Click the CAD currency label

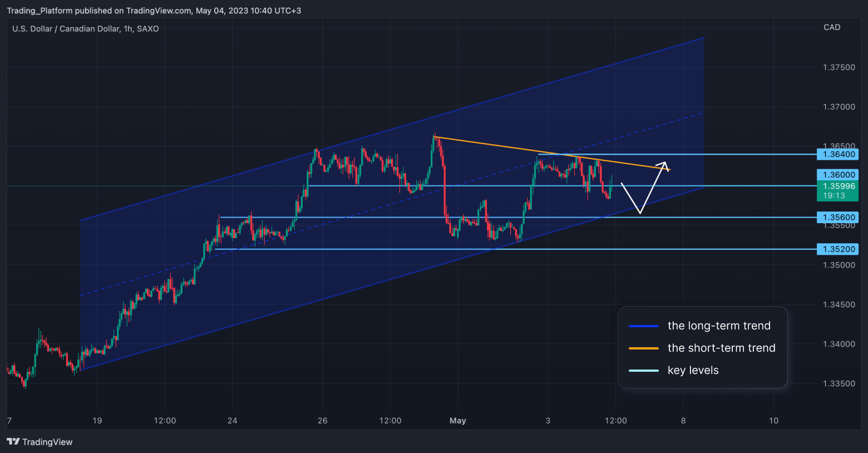tap(832, 27)
